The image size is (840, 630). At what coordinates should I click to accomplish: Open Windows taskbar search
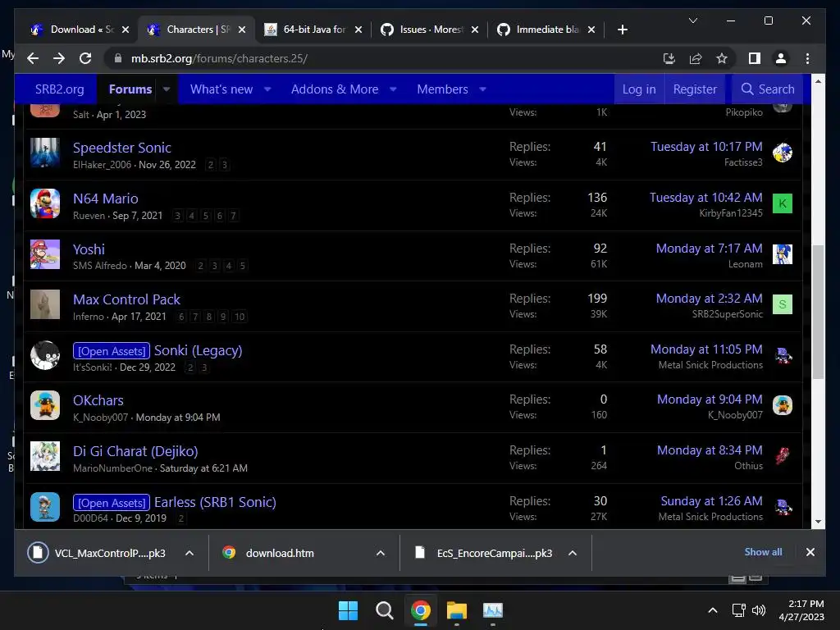(x=385, y=610)
